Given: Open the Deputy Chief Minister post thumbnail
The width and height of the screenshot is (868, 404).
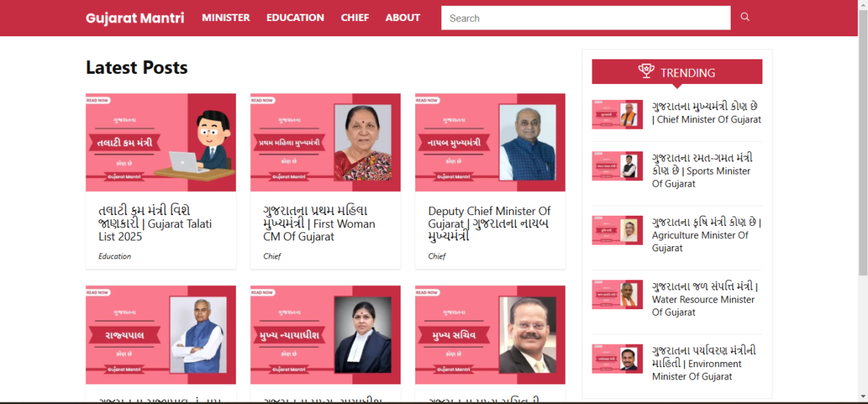Looking at the screenshot, I should (x=490, y=142).
